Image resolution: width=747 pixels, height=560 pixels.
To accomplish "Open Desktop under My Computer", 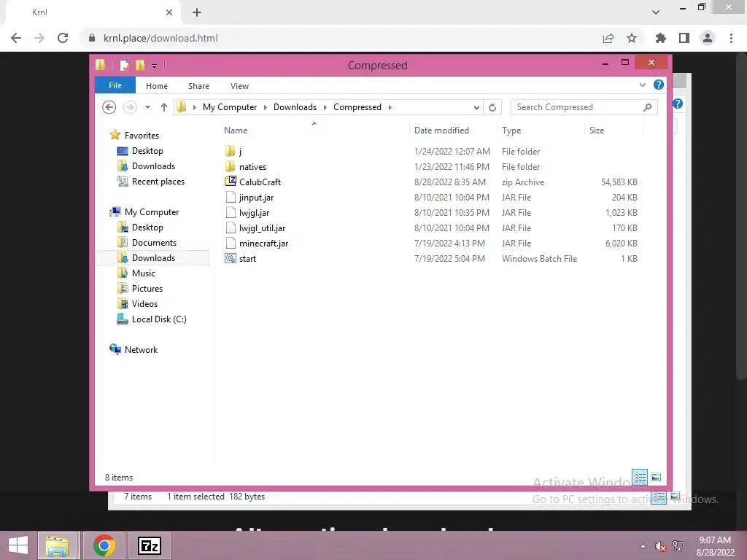I will point(147,227).
